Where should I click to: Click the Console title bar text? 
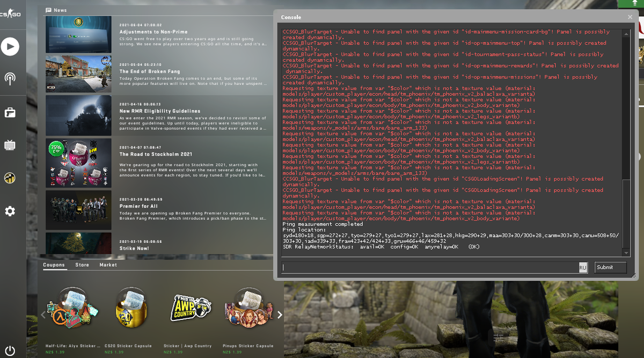click(x=291, y=17)
